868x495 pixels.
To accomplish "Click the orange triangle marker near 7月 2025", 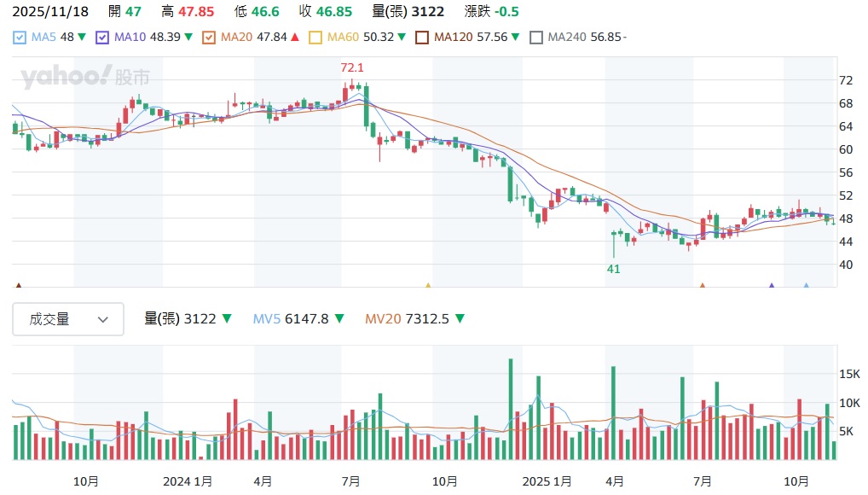I will coord(702,286).
